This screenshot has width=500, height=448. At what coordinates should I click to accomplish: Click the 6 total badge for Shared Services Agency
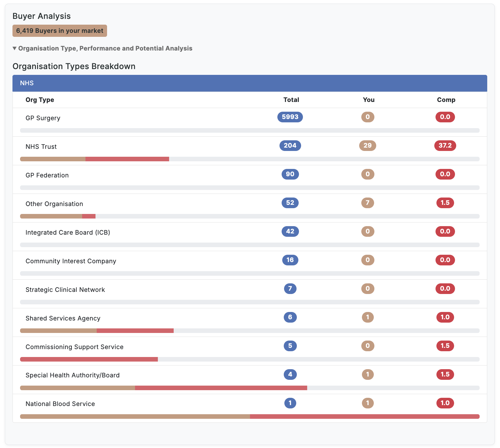[290, 317]
